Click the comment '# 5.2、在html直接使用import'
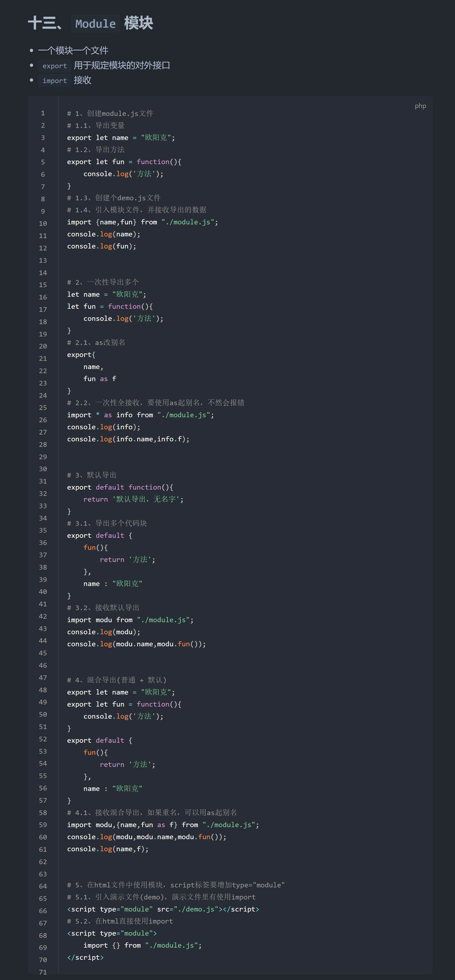This screenshot has width=455, height=980. (120, 921)
